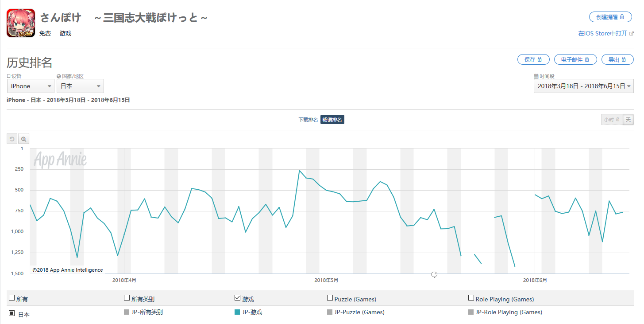Screen dimensions: 644x324
Task: Open the iPhone device dropdown
Action: (x=31, y=86)
